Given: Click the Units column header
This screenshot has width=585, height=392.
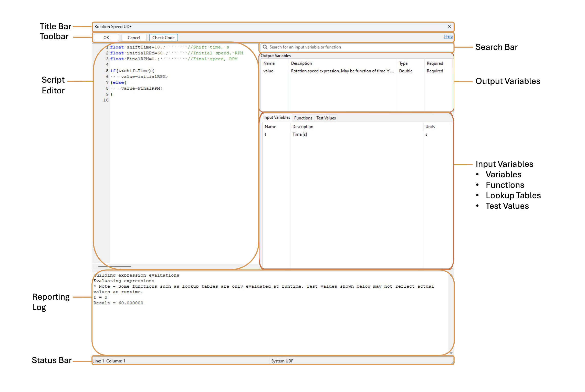Looking at the screenshot, I should click(430, 127).
